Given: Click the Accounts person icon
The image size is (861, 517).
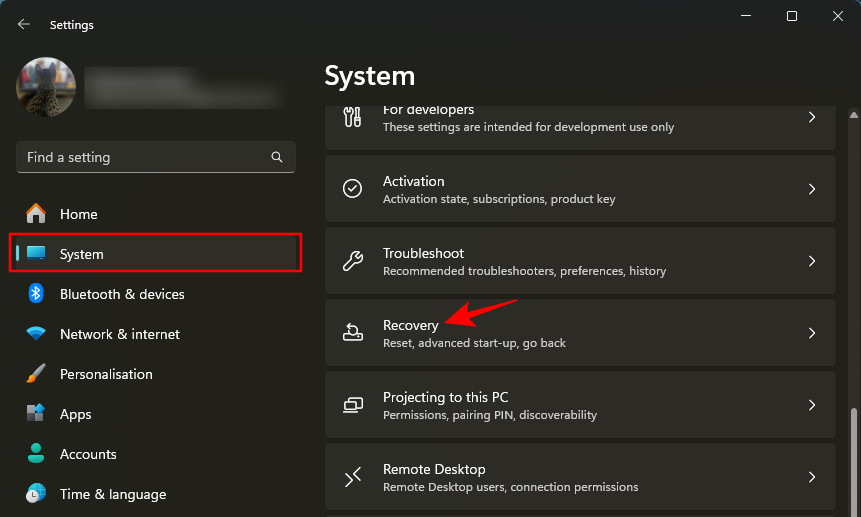Looking at the screenshot, I should [x=36, y=453].
